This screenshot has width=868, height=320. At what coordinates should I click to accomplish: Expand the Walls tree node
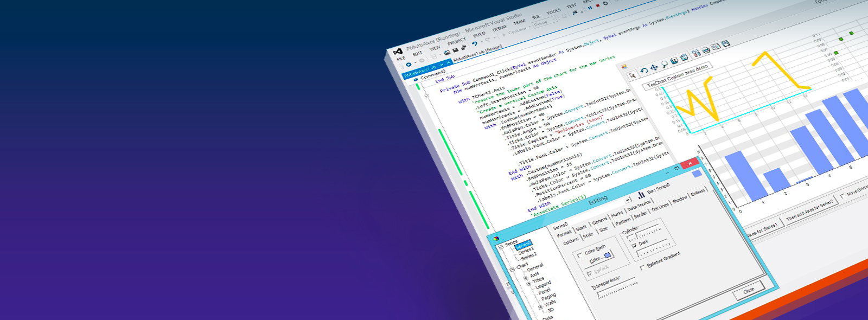point(540,307)
